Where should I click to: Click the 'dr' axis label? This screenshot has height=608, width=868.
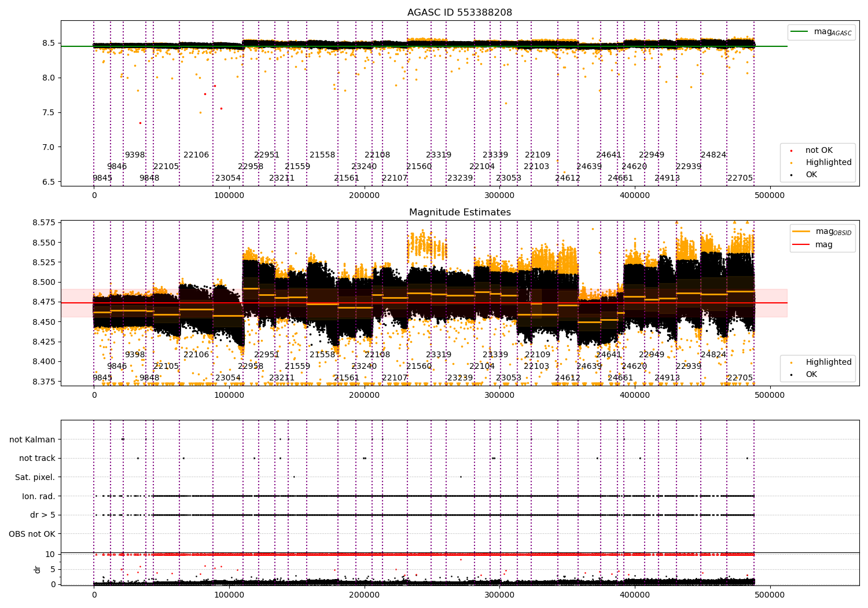[x=38, y=569]
